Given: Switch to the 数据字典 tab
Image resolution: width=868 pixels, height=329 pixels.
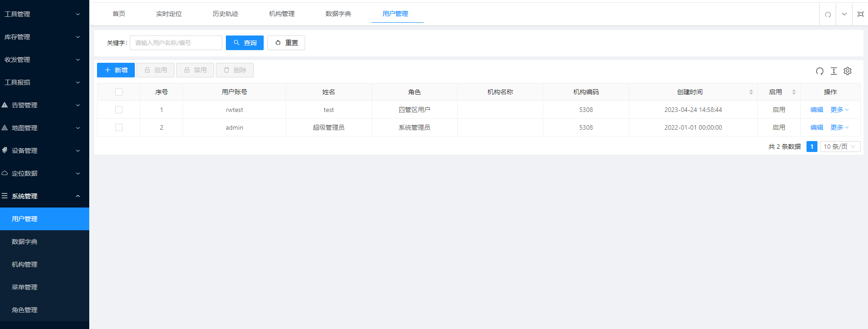Looking at the screenshot, I should [338, 14].
